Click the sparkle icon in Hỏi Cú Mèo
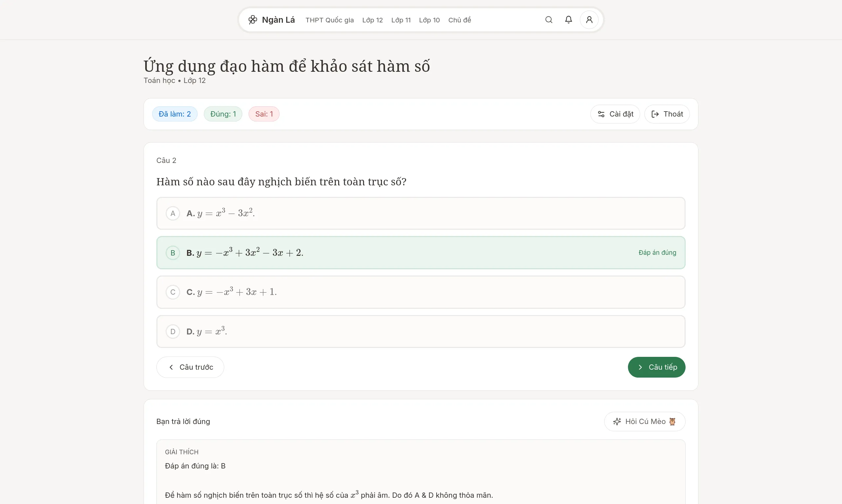This screenshot has height=504, width=842. (617, 421)
